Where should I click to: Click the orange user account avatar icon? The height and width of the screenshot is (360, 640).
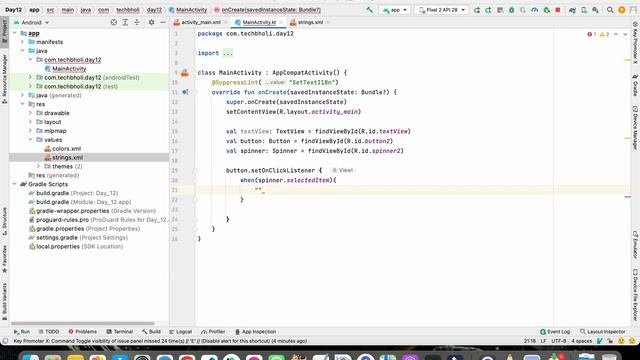pos(622,10)
